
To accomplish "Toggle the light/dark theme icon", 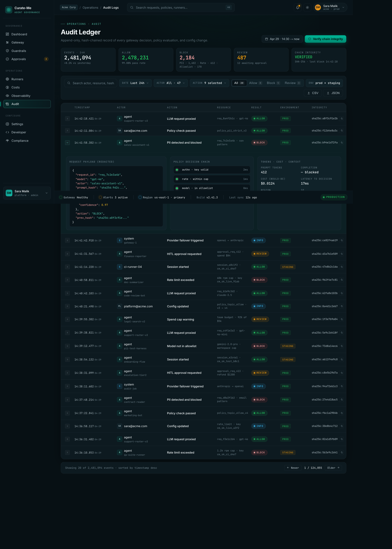I will pyautogui.click(x=307, y=7).
